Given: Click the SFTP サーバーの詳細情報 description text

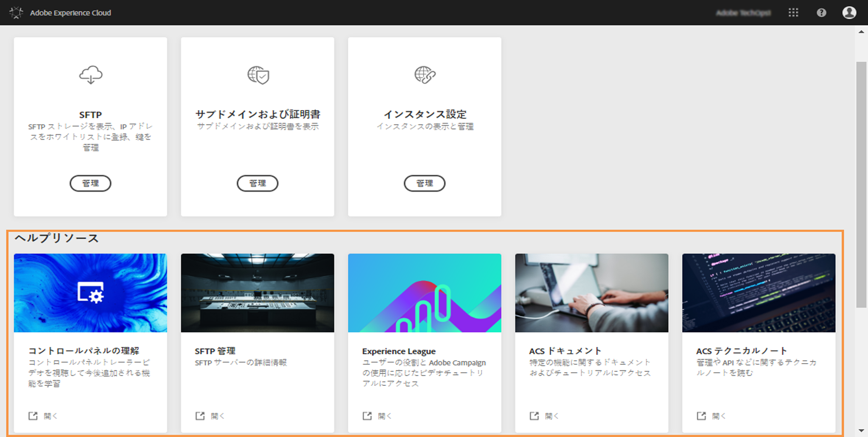Looking at the screenshot, I should 241,363.
